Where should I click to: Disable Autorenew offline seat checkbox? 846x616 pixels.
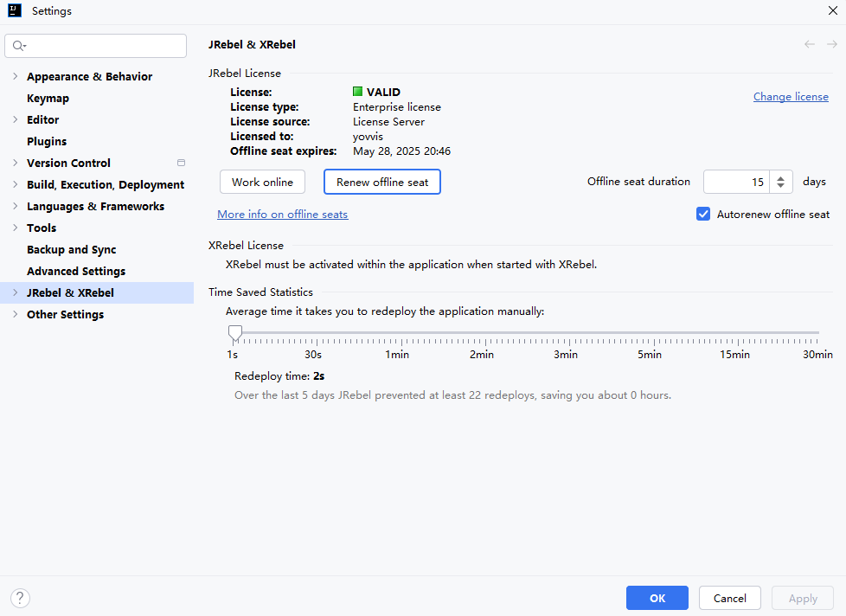tap(703, 214)
